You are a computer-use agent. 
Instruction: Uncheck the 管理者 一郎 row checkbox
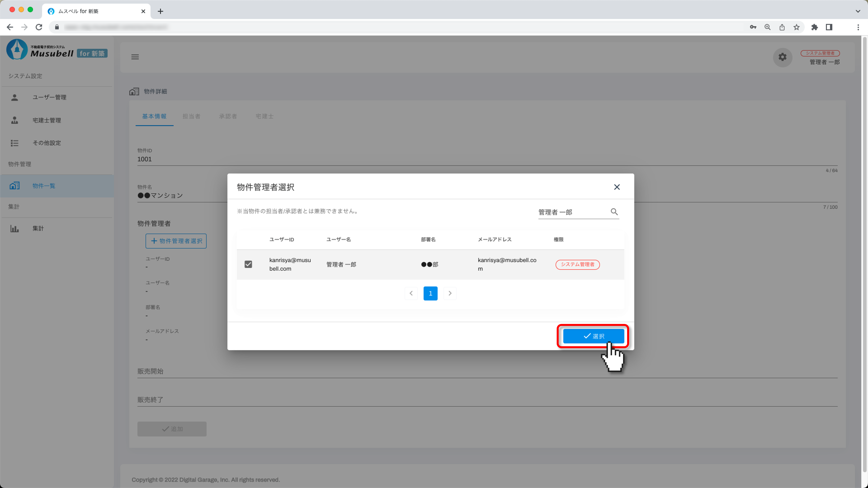point(248,264)
